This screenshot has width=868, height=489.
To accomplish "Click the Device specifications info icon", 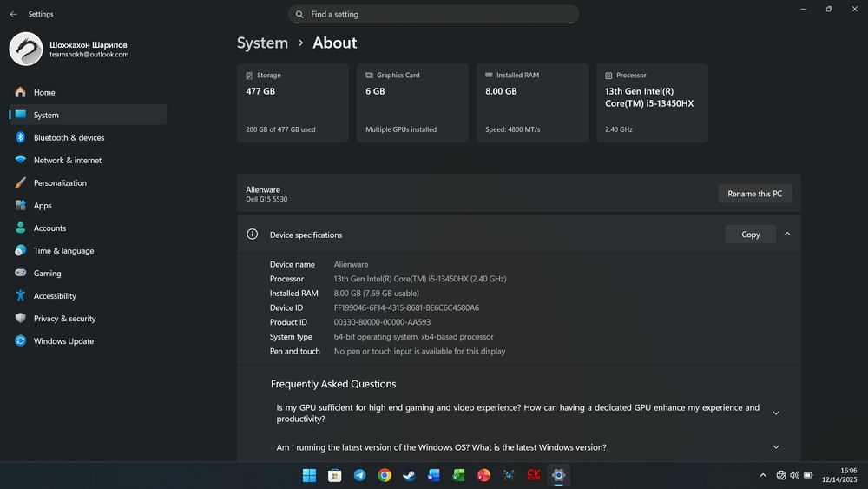I will [x=252, y=235].
